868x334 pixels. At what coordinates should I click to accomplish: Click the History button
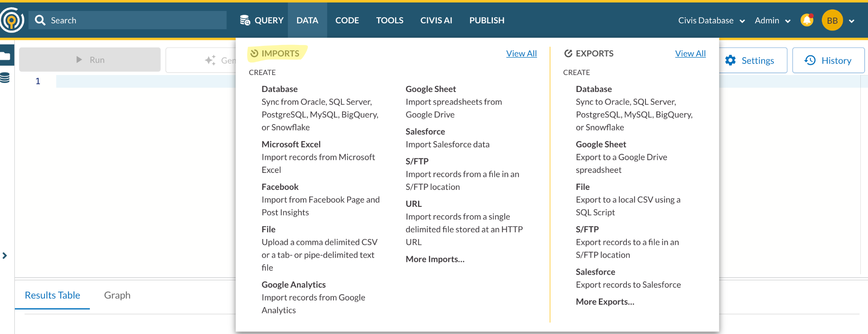[828, 60]
